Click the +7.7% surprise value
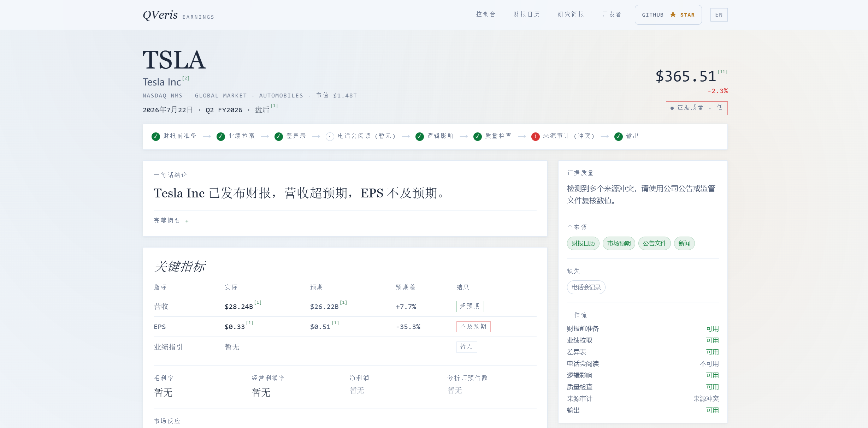The width and height of the screenshot is (868, 428). coord(406,307)
